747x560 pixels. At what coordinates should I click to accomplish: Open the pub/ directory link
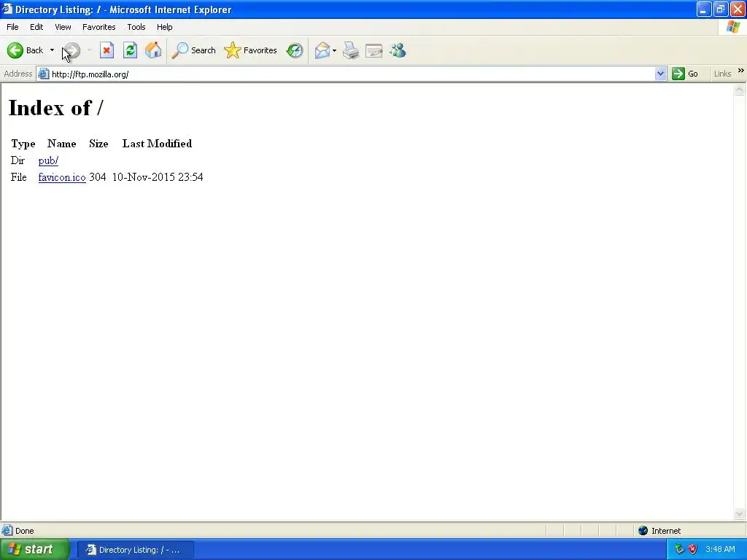(48, 160)
